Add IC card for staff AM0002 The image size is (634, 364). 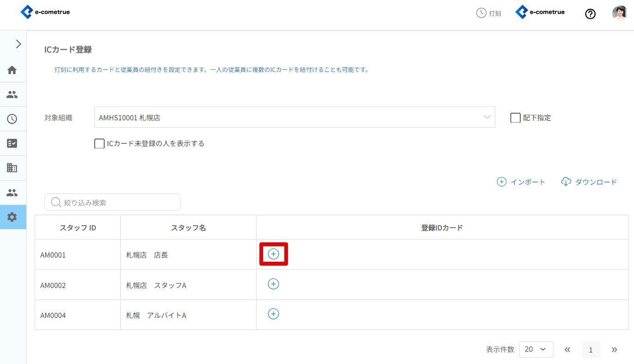coord(273,284)
